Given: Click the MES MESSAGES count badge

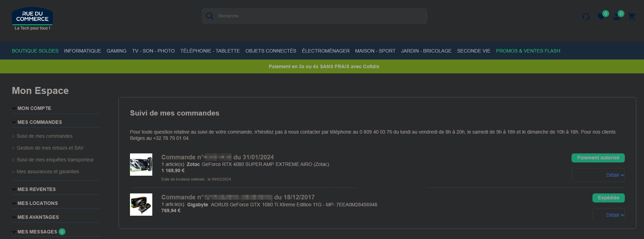Looking at the screenshot, I should (x=62, y=232).
